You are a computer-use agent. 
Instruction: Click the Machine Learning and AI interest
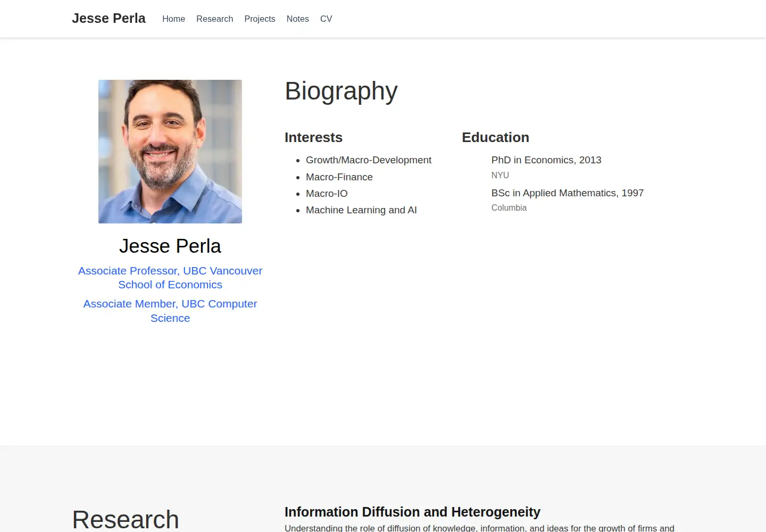click(x=361, y=210)
